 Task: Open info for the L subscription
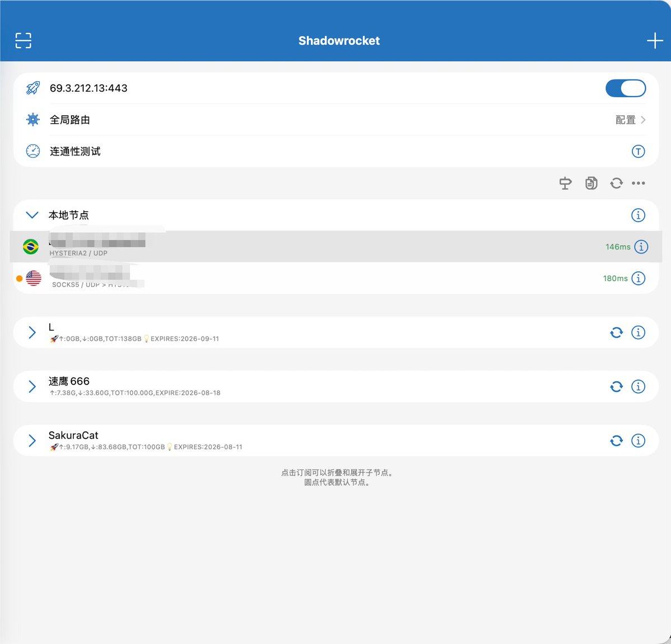[x=638, y=332]
